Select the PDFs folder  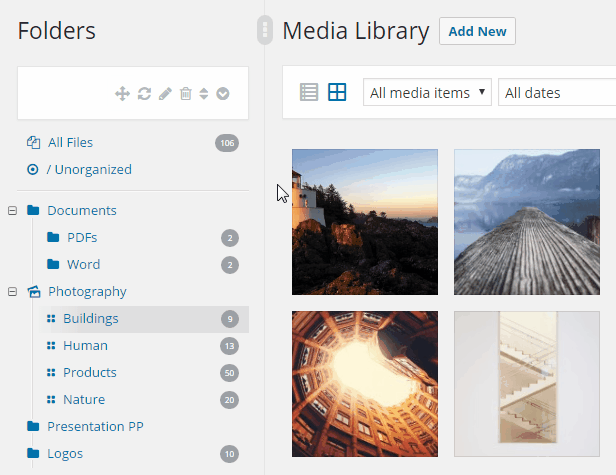[82, 238]
